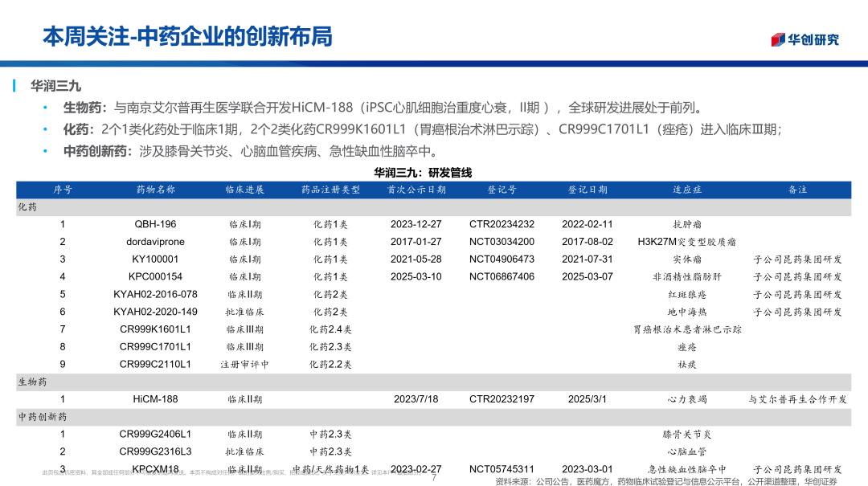
Task: Select the drug name KYAH02-2016-078
Action: click(156, 295)
